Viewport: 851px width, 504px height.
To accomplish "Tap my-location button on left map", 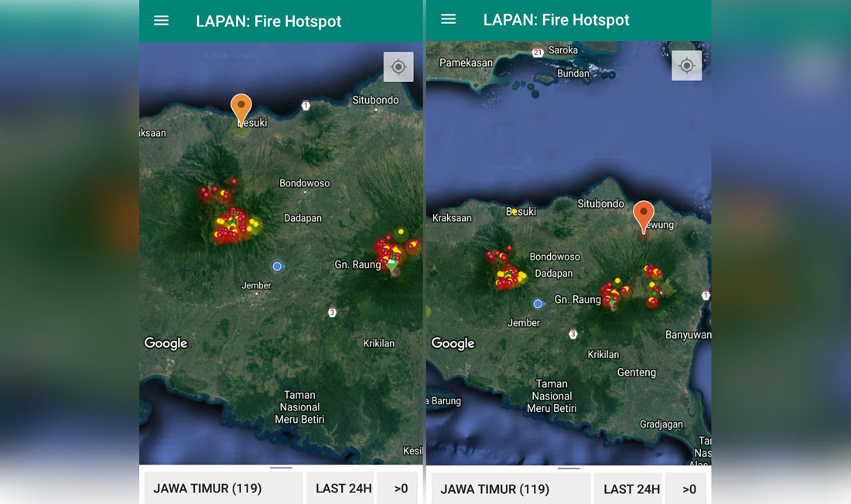I will pos(398,66).
